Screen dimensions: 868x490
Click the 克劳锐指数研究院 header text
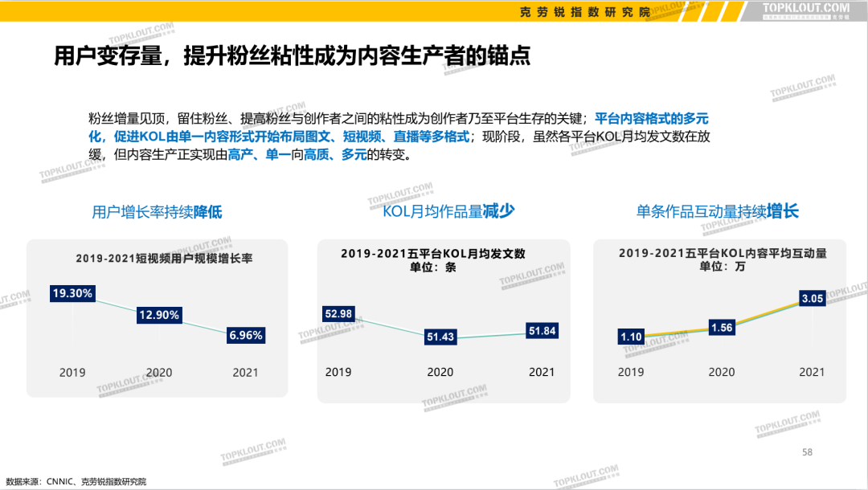(584, 11)
